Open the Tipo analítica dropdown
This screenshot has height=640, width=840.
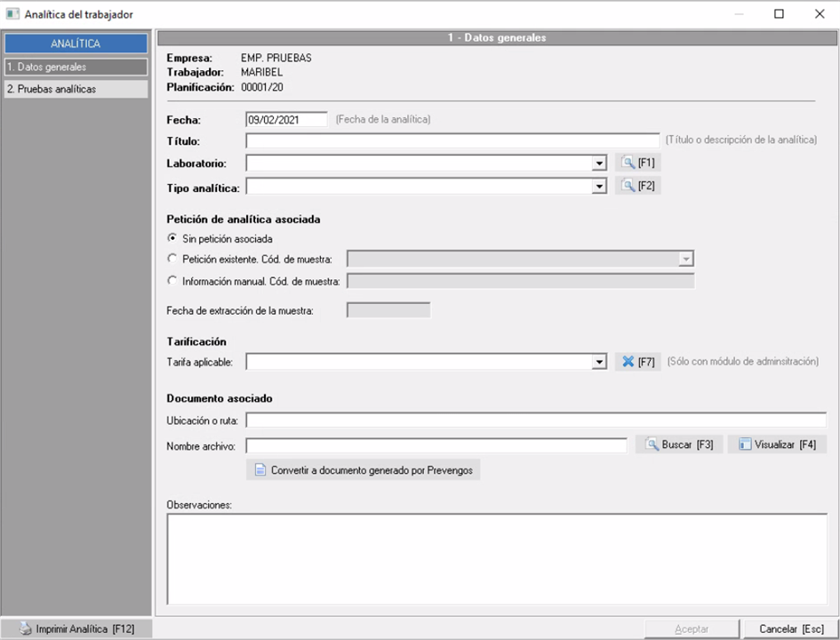coord(599,187)
